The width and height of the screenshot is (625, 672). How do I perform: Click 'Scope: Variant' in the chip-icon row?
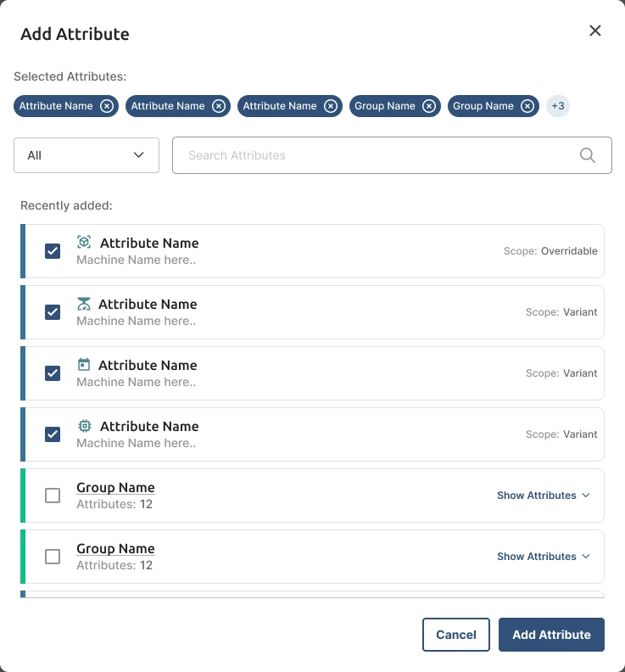561,434
